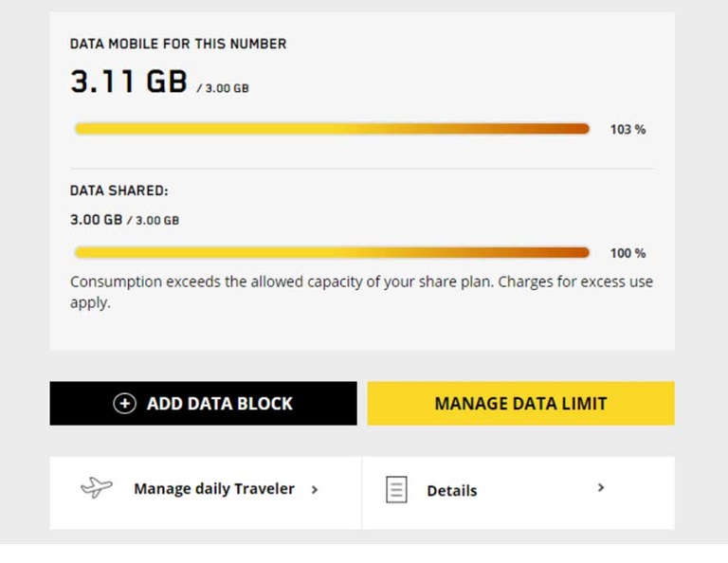Image resolution: width=728 pixels, height=563 pixels.
Task: Expand the chevron next to Manage daily Traveler
Action: [315, 490]
